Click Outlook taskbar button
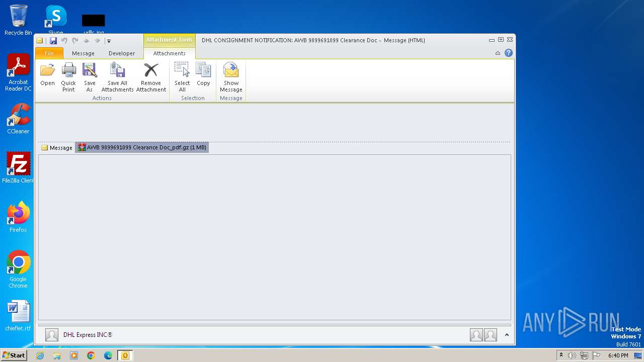This screenshot has height=362, width=644. tap(125, 355)
